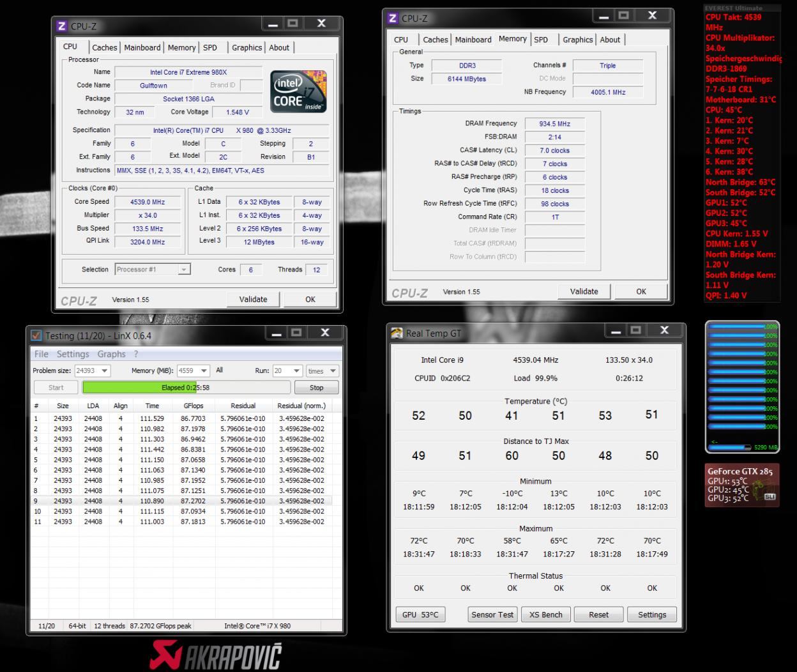The image size is (797, 672).
Task: Click the SLI badge on GeForce GTX 285 gadget
Action: coord(770,496)
